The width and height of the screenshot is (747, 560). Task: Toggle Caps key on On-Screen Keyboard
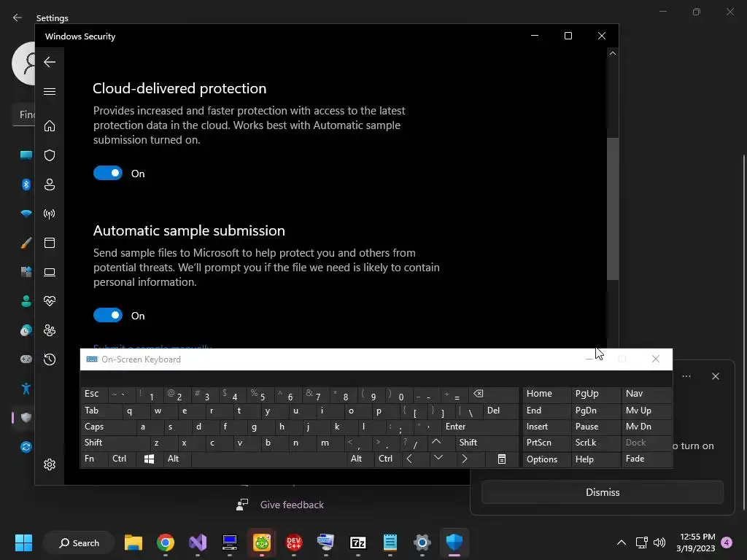(x=108, y=427)
